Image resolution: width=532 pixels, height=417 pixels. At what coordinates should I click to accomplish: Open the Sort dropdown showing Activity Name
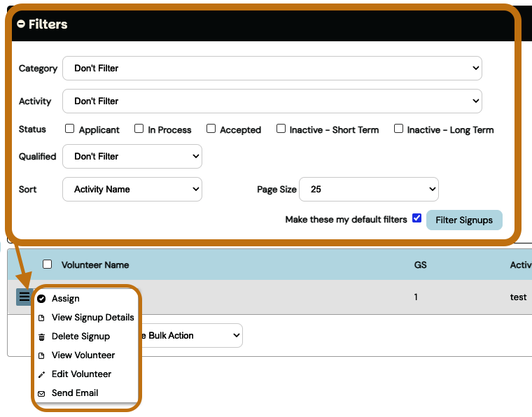pos(132,189)
